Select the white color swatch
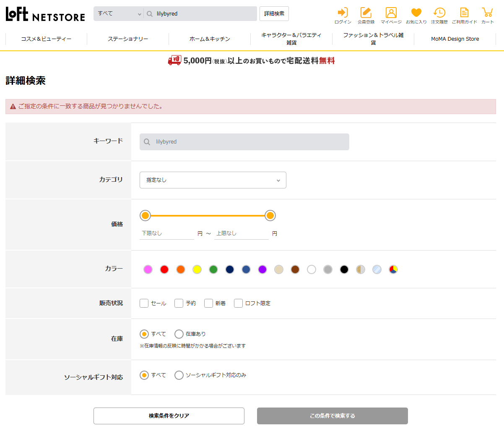 (x=312, y=269)
